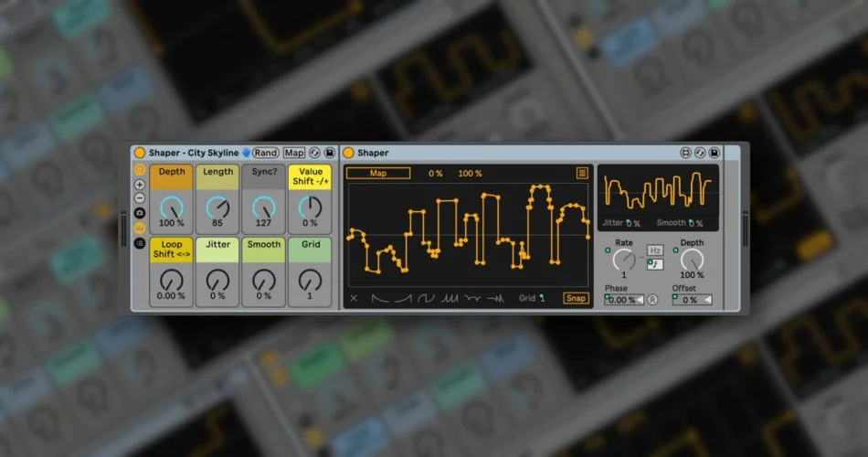Click the 0 % minimum mapping value
Screen dimensions: 868x457
coord(436,174)
